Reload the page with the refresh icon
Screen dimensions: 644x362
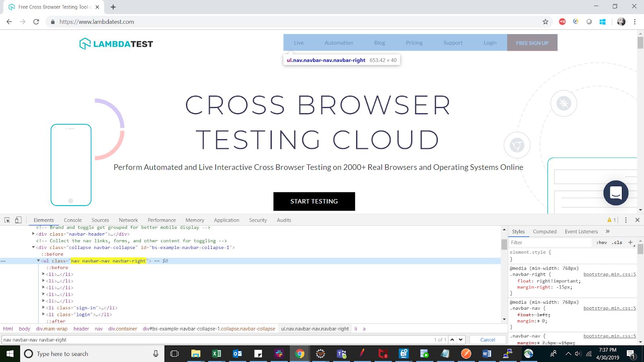click(36, 22)
